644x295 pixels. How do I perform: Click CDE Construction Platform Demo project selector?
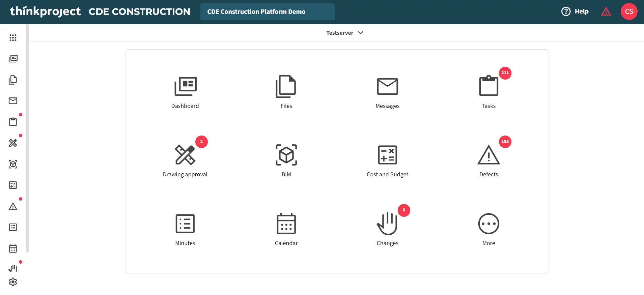pos(268,12)
